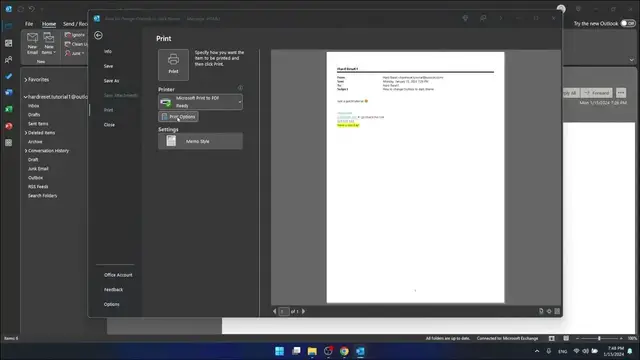This screenshot has height=360, width=640.
Task: Launch Word from the left sidebar
Action: (x=9, y=93)
